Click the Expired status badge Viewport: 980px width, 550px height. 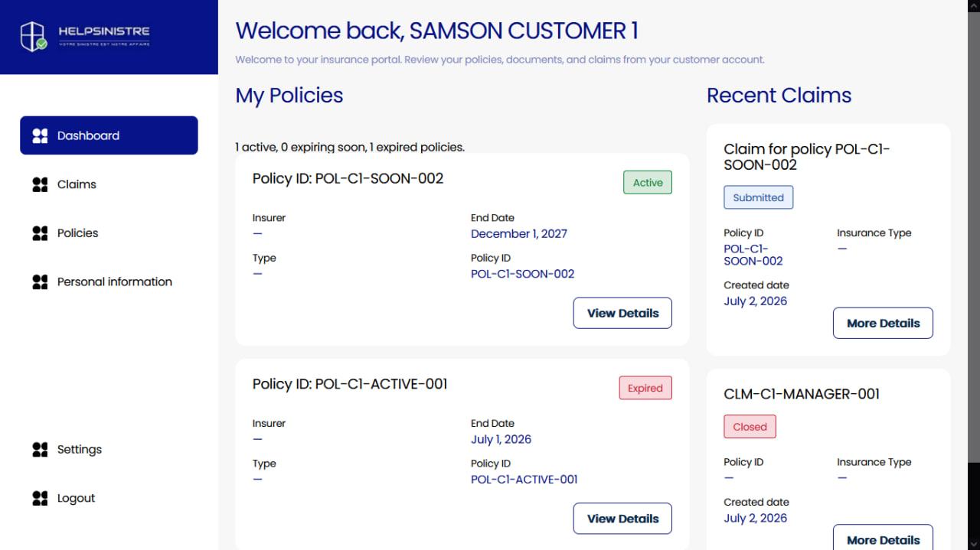645,388
